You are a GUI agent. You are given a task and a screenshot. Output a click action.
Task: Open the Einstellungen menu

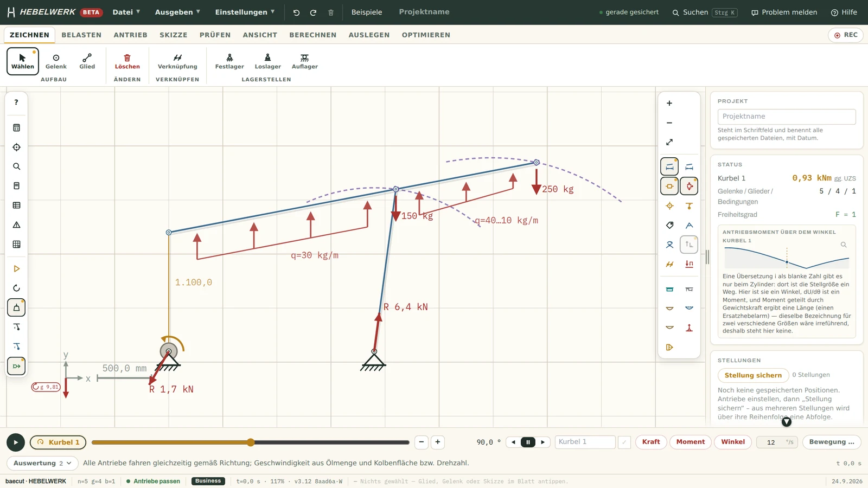coord(245,12)
